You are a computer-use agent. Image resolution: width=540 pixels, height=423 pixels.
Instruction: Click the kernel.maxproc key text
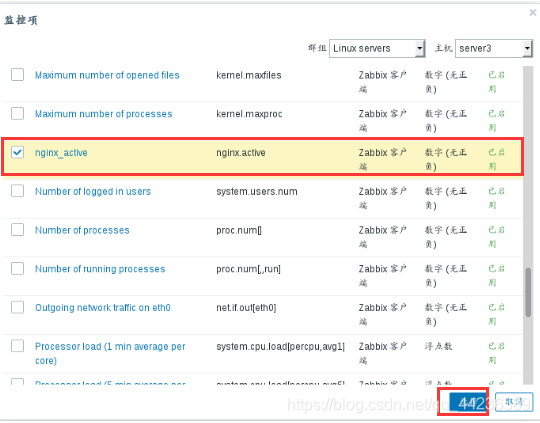249,114
